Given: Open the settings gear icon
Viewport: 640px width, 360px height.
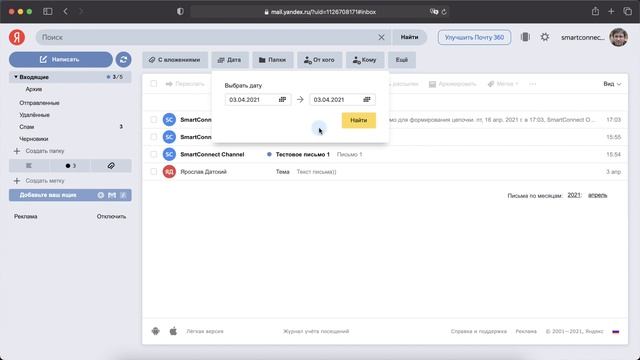Looking at the screenshot, I should (545, 37).
